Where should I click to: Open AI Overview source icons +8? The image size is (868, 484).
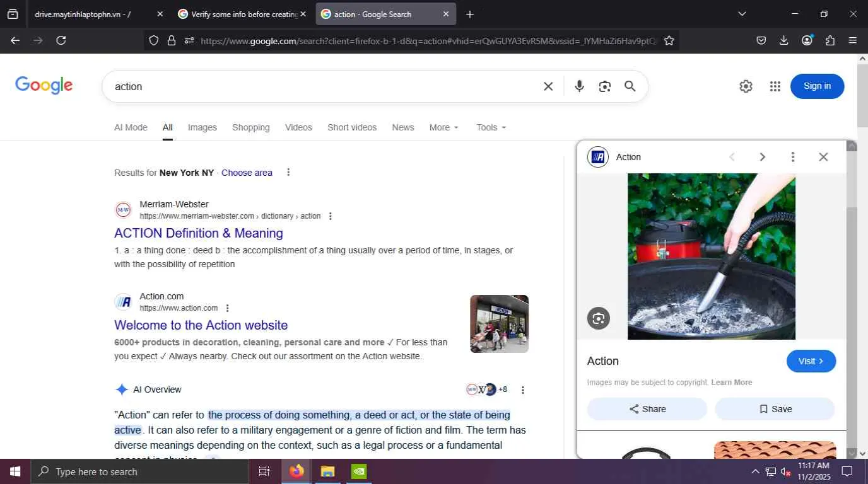tap(486, 389)
